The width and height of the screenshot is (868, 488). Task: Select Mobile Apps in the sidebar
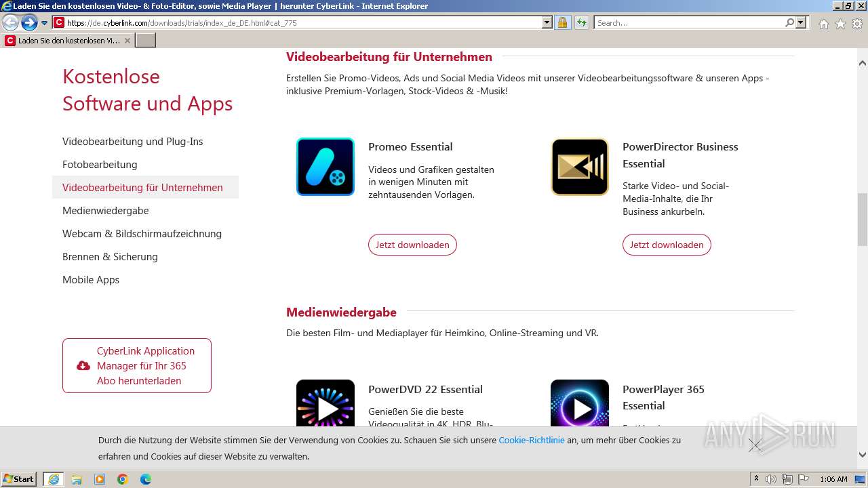[91, 280]
